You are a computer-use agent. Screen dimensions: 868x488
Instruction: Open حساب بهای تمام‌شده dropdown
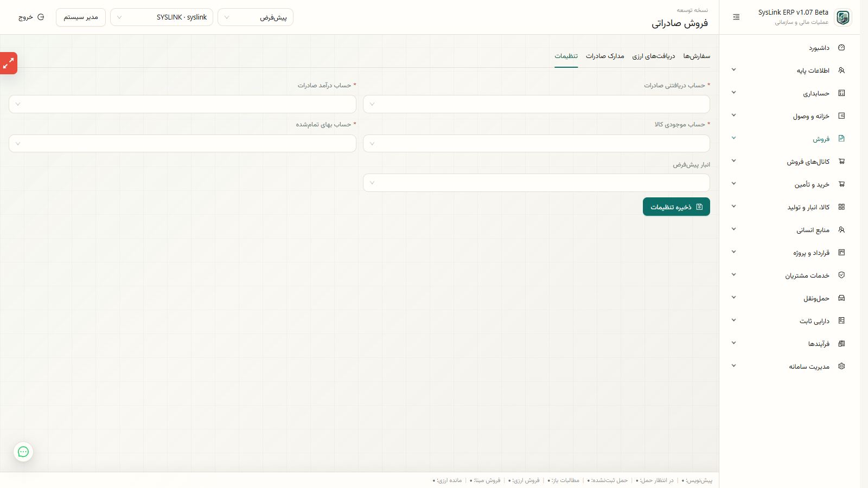[x=182, y=144]
